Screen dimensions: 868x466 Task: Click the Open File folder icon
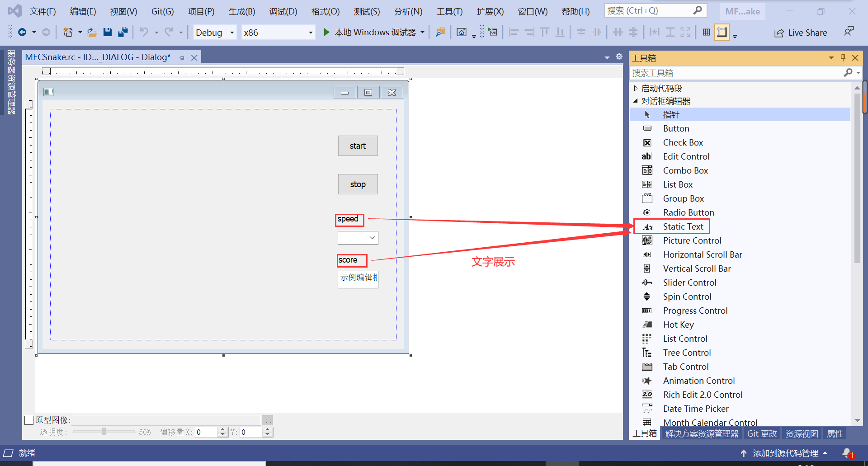click(x=92, y=32)
